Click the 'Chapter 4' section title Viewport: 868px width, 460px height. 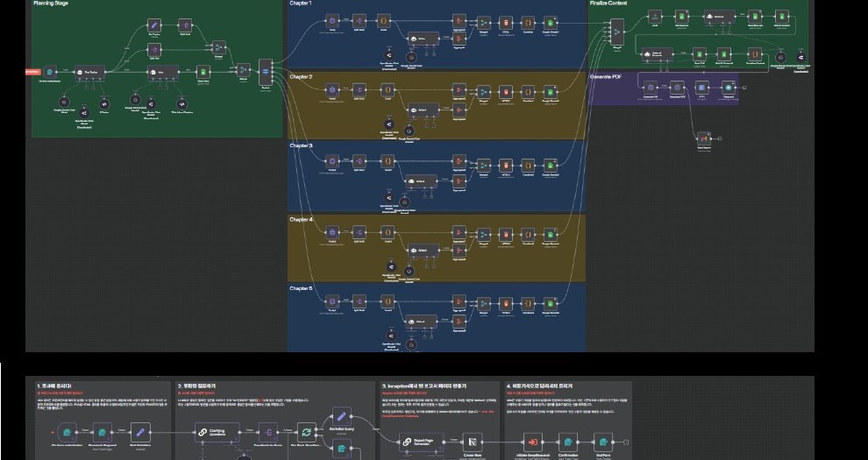coord(301,220)
